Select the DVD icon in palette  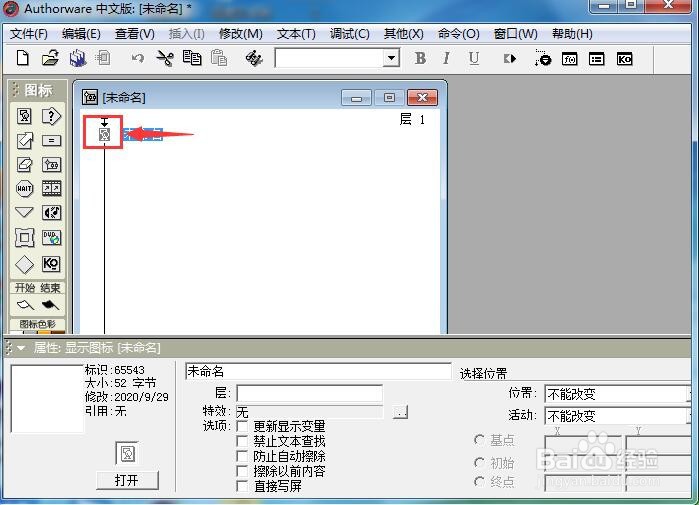(x=51, y=238)
